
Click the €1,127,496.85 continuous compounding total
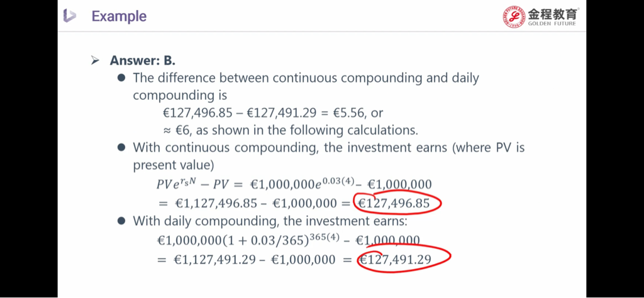[x=219, y=203]
